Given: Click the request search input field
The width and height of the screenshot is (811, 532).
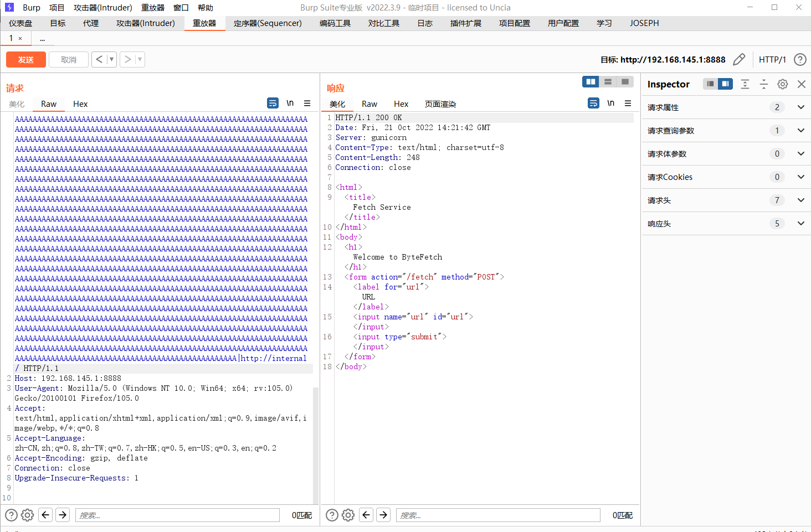Looking at the screenshot, I should [177, 515].
